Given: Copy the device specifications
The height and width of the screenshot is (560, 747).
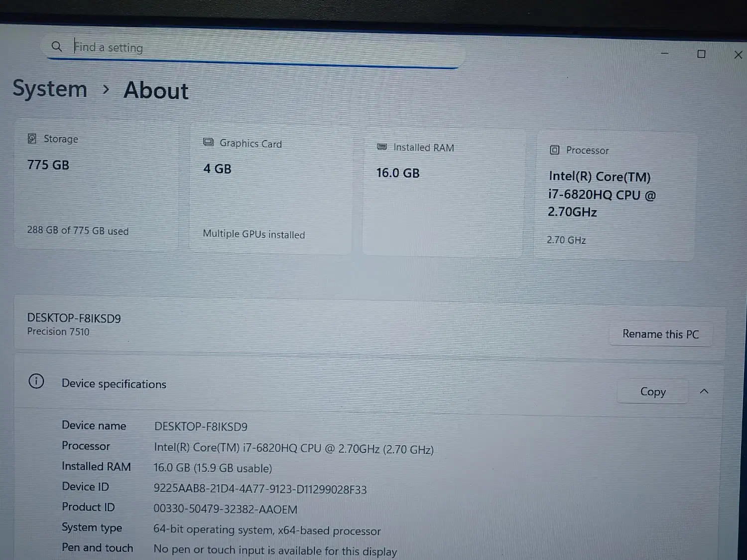Looking at the screenshot, I should point(652,392).
